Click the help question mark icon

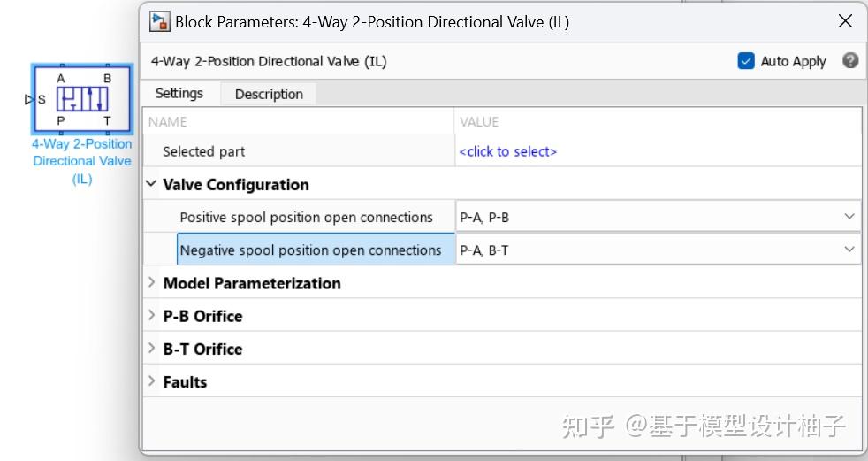850,61
